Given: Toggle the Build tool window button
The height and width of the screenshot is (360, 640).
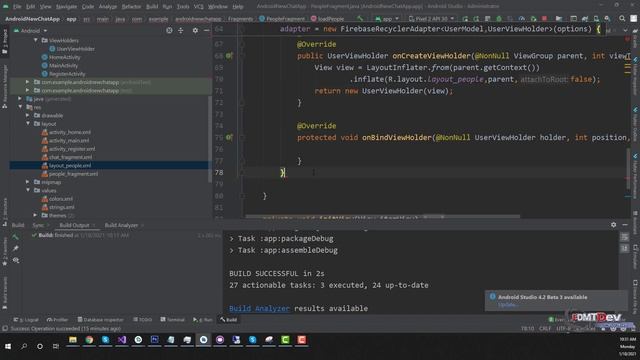Looking at the screenshot, I should 229,320.
